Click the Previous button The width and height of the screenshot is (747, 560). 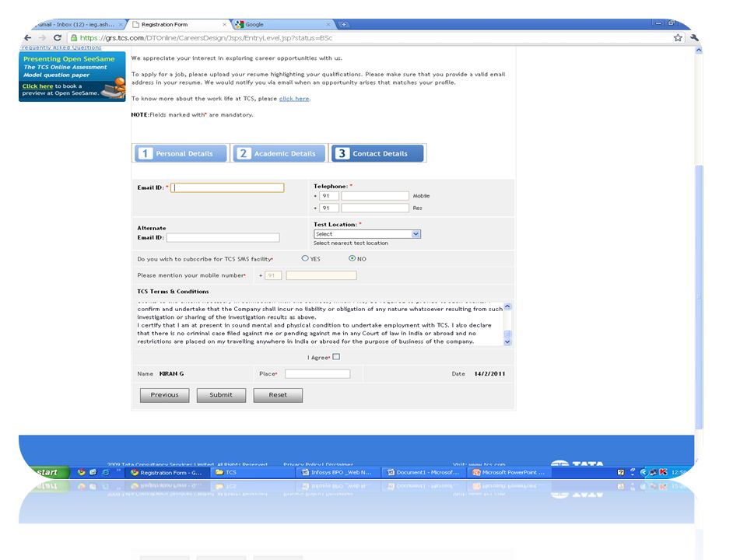point(164,395)
